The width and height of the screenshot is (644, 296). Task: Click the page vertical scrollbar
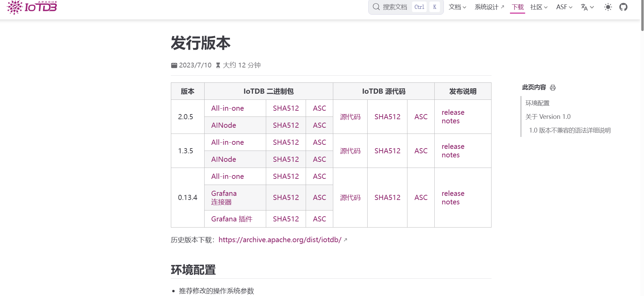(642, 16)
